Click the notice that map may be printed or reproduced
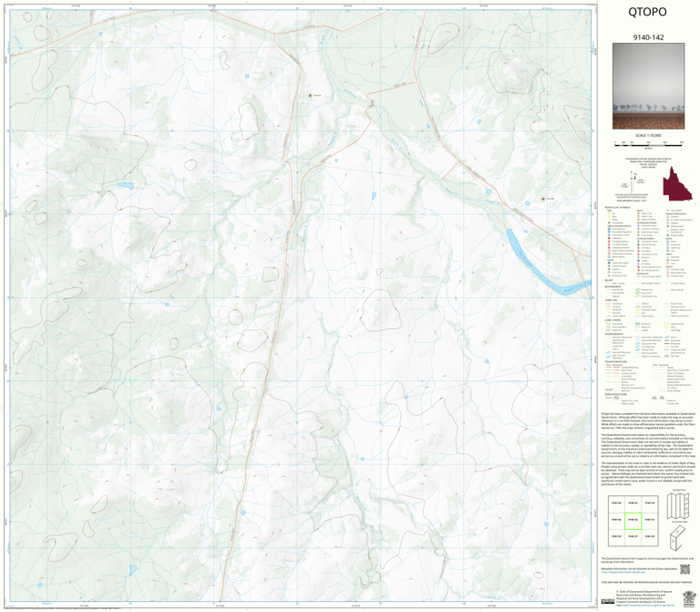 click(647, 583)
